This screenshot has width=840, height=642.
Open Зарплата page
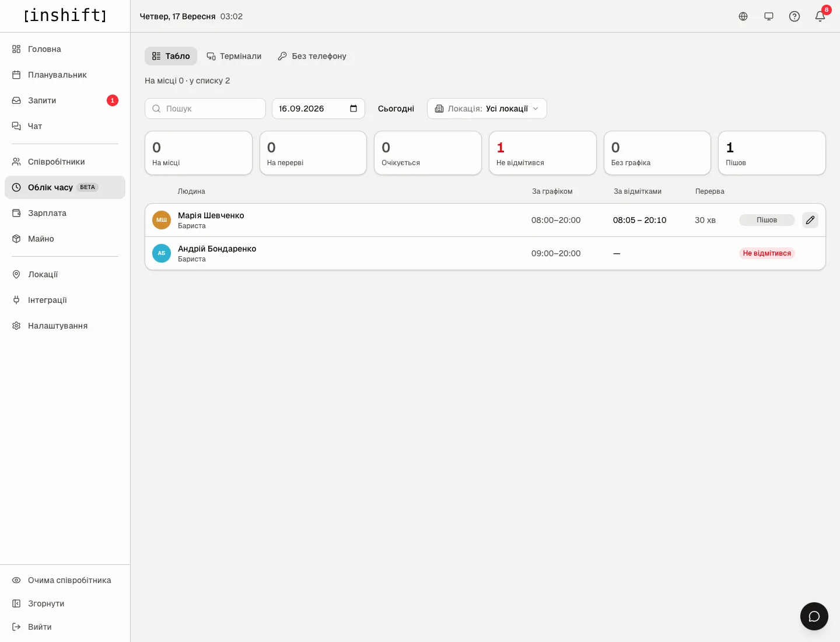pyautogui.click(x=65, y=213)
